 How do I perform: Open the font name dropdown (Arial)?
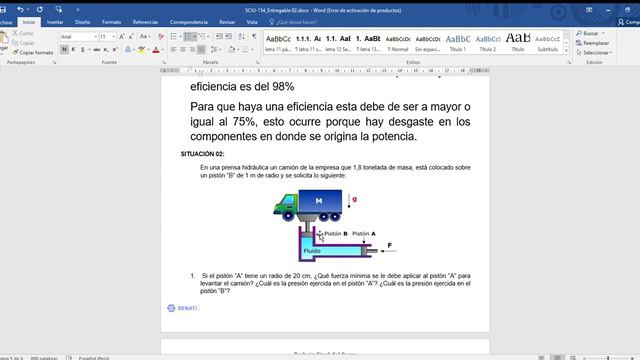[96, 37]
